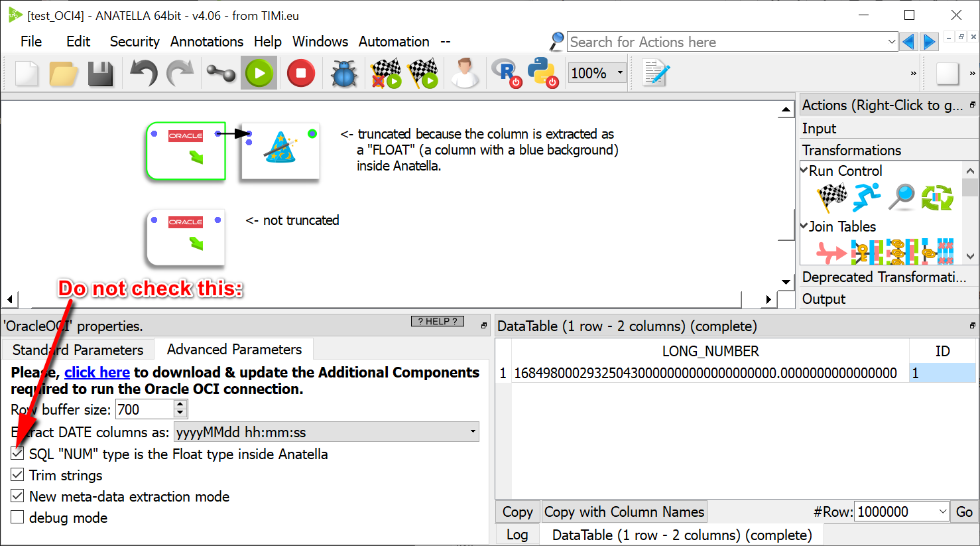
Task: Open file with yellow folder icon
Action: click(x=64, y=73)
